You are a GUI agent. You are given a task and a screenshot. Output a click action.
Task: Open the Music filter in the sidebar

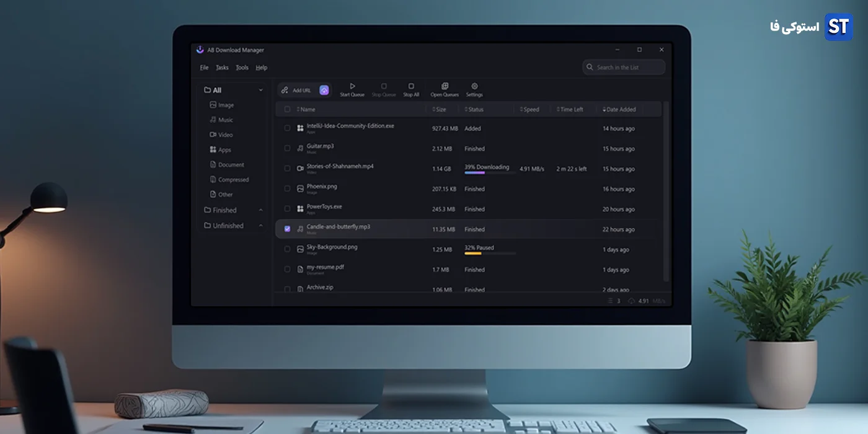225,120
